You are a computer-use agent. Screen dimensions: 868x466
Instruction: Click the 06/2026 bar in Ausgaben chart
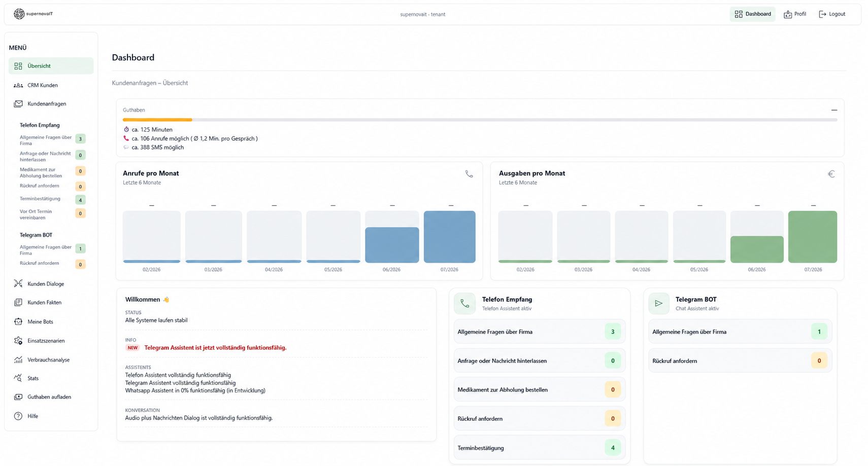pyautogui.click(x=757, y=249)
